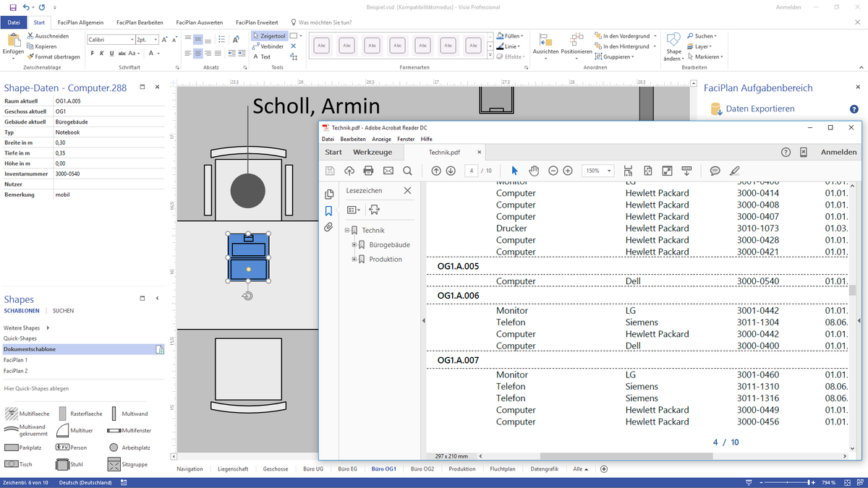Viewport: 868px width, 488px height.
Task: Select the Multiflaeche shape in stencil
Action: (27, 414)
